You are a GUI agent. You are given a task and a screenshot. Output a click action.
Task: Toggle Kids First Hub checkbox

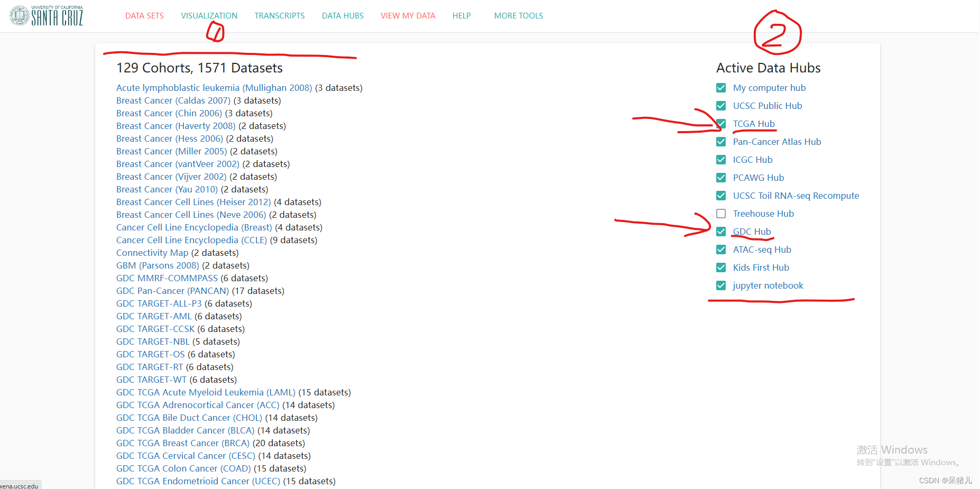(721, 267)
